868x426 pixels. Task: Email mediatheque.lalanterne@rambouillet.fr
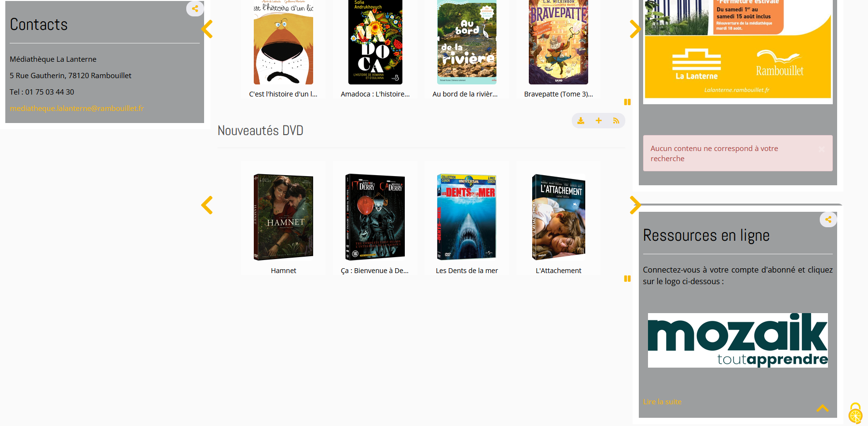pyautogui.click(x=77, y=108)
